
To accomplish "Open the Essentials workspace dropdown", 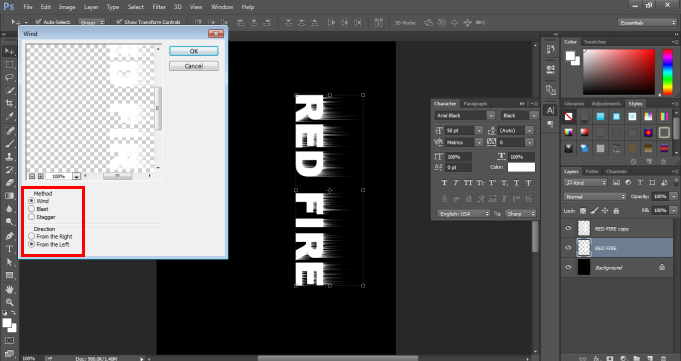I will pyautogui.click(x=647, y=23).
